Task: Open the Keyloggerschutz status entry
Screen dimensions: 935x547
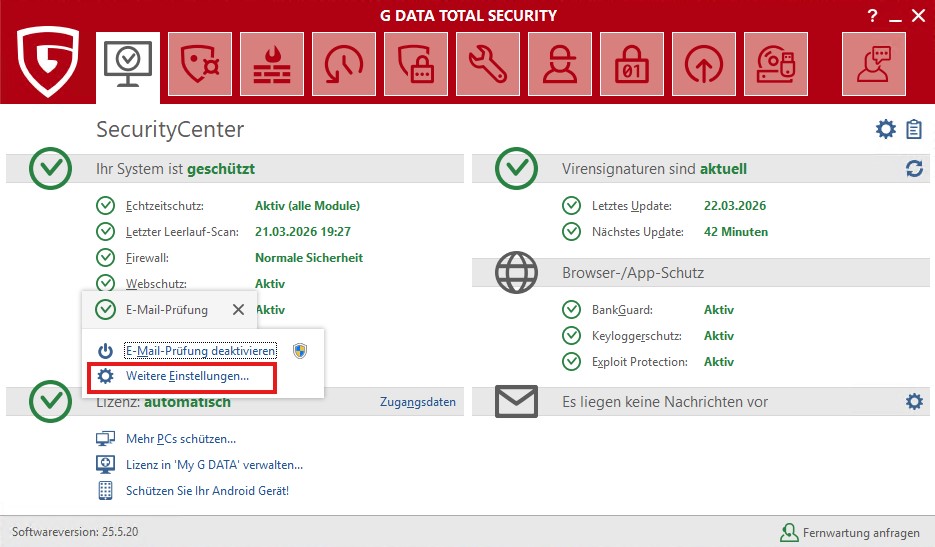Action: coord(636,336)
